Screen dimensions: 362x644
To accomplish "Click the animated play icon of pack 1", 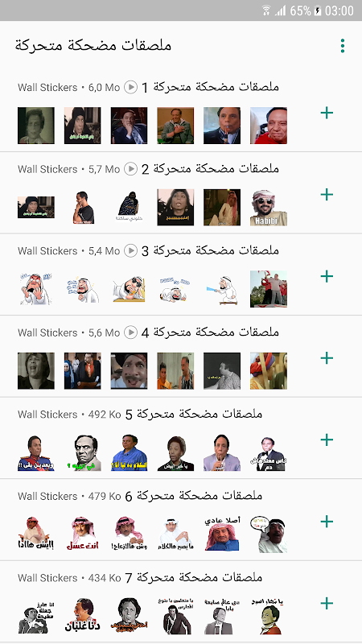I will [130, 87].
